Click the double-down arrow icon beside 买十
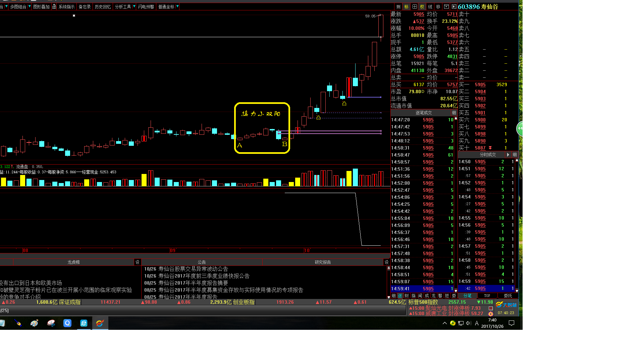Viewport: 644px width, 362px height. tap(490, 148)
